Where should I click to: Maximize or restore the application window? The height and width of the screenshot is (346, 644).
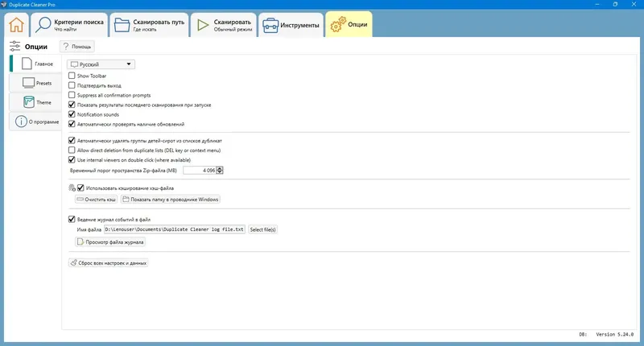(x=615, y=4)
